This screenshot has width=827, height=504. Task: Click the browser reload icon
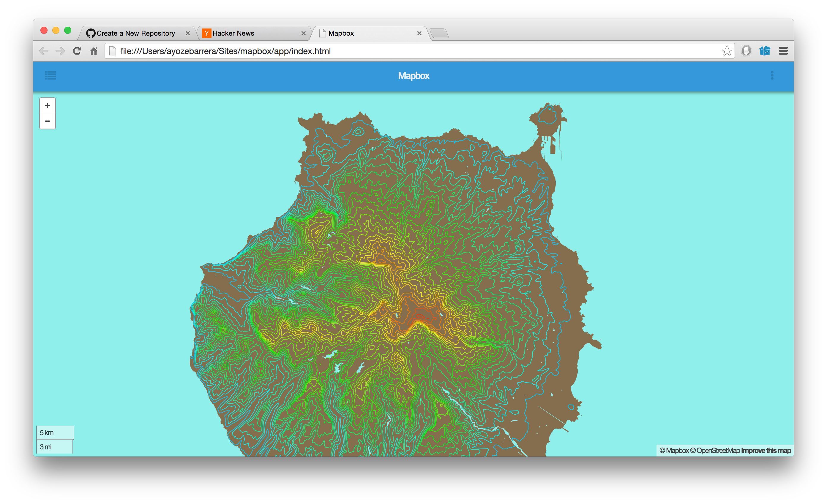(77, 51)
